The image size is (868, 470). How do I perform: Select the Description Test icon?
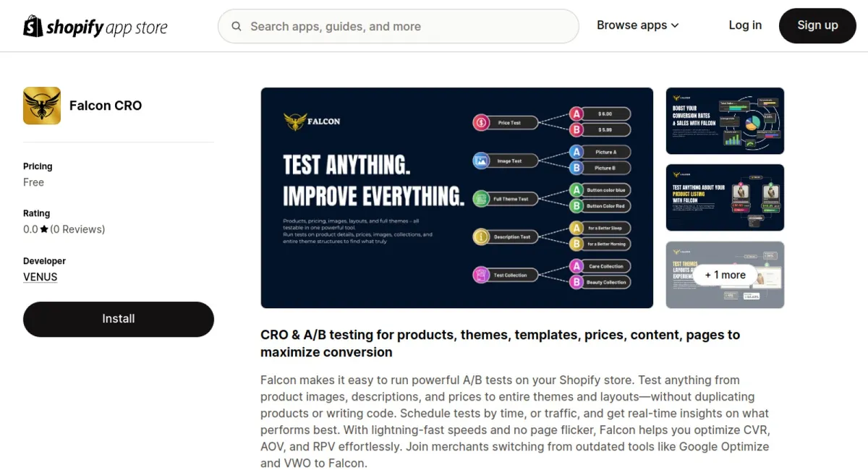click(481, 236)
